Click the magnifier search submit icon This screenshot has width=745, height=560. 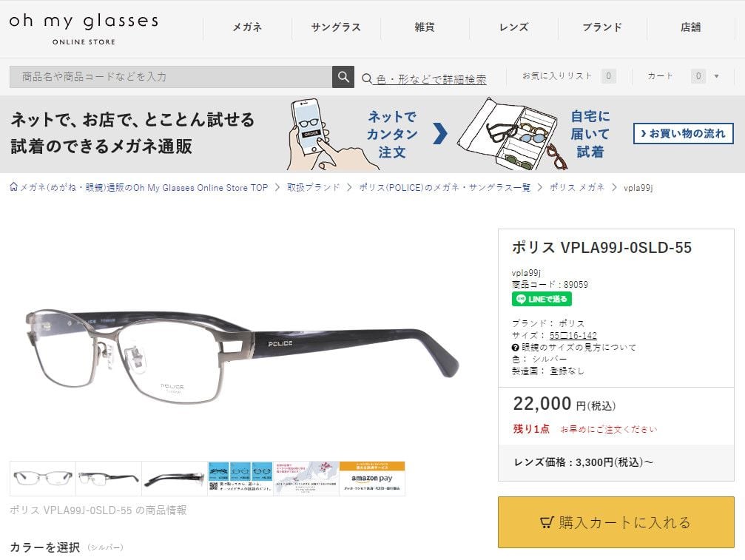click(343, 76)
